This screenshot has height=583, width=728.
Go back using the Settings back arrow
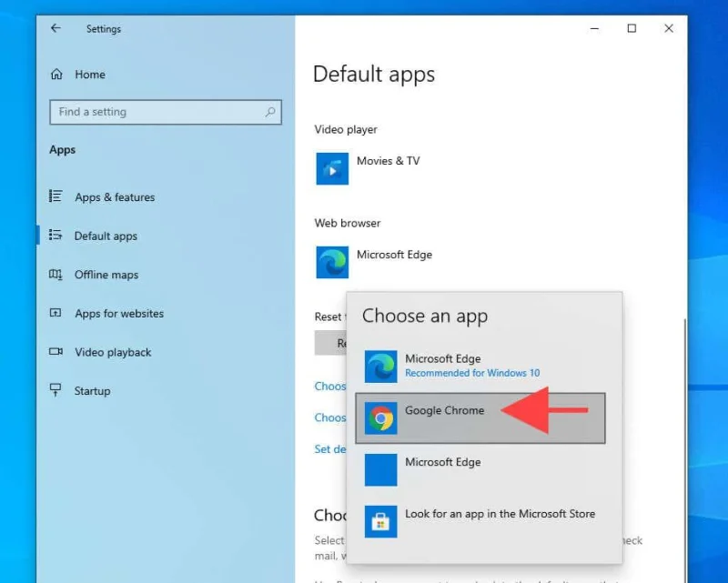tap(56, 28)
